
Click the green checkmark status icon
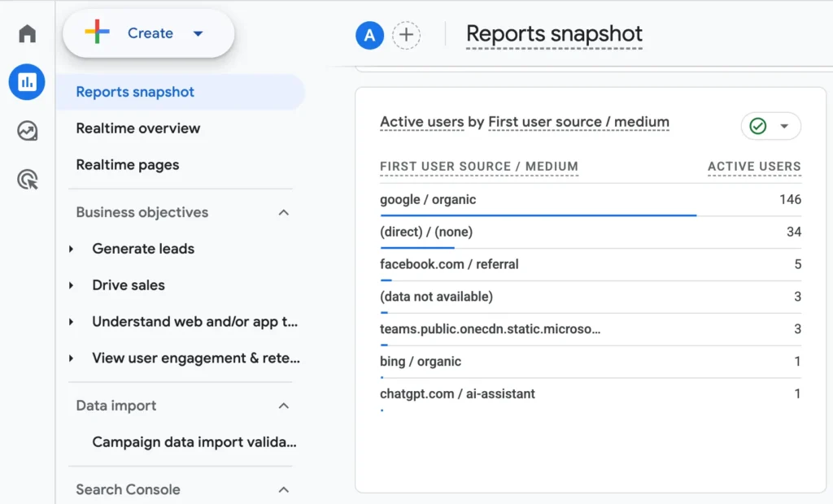point(758,126)
